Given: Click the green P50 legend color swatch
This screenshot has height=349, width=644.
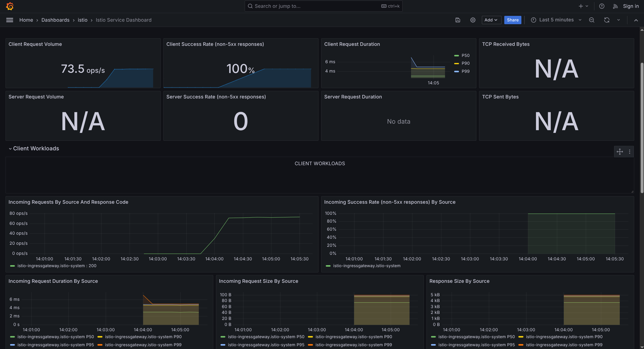Looking at the screenshot, I should coord(456,55).
